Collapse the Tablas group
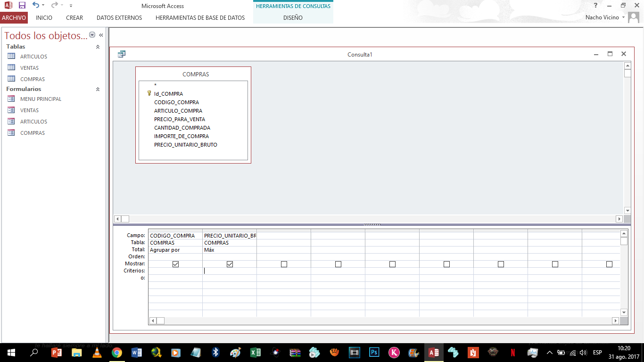 point(98,47)
